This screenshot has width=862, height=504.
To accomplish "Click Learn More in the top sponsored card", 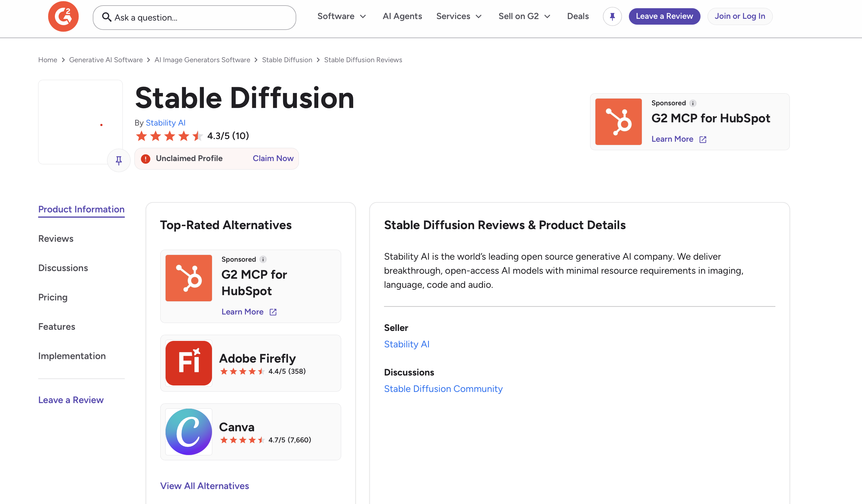I will (672, 139).
